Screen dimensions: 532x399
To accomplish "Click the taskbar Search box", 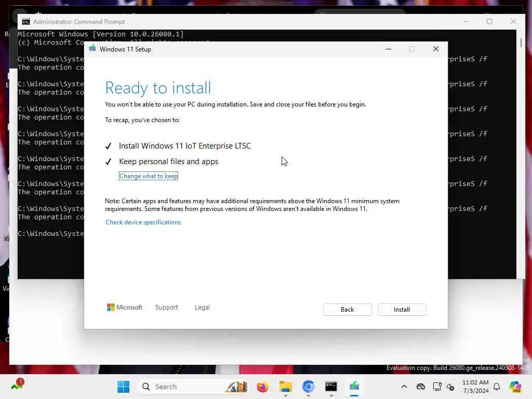I will click(x=193, y=387).
